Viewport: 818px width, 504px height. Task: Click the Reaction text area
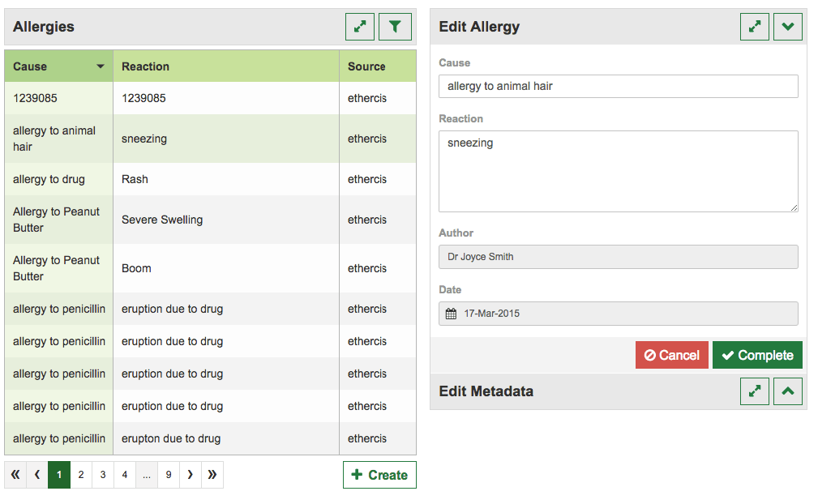[618, 171]
